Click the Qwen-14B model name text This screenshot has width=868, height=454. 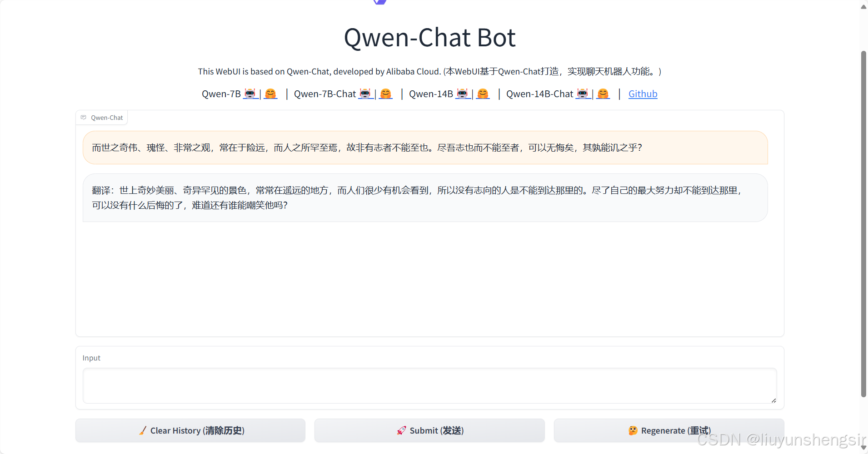point(431,94)
